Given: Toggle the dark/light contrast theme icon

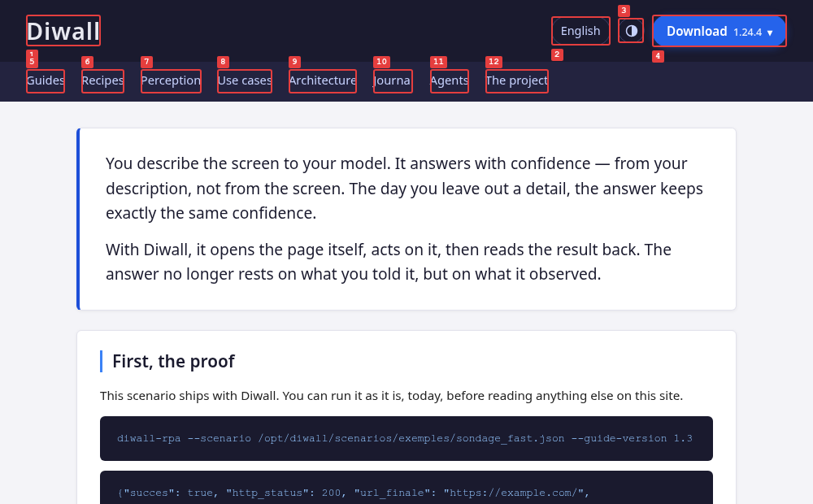Looking at the screenshot, I should pyautogui.click(x=631, y=31).
